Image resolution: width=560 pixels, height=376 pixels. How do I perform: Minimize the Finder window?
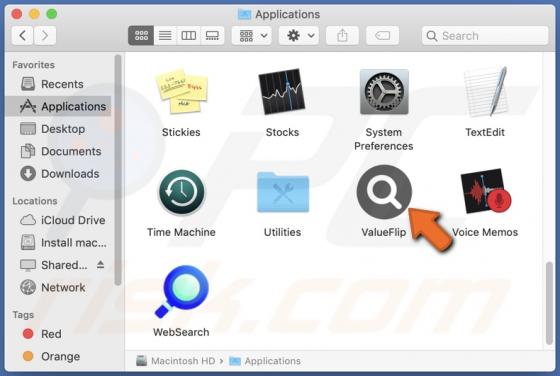tap(34, 14)
